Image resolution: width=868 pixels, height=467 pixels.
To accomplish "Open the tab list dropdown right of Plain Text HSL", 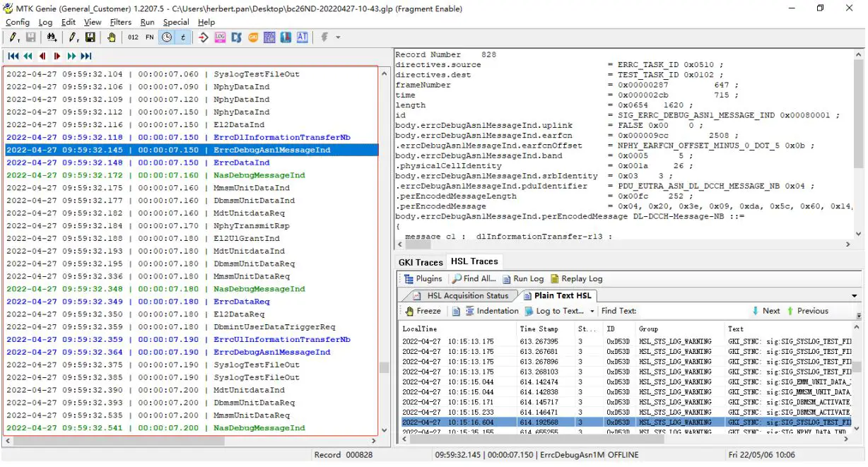I will click(x=852, y=295).
